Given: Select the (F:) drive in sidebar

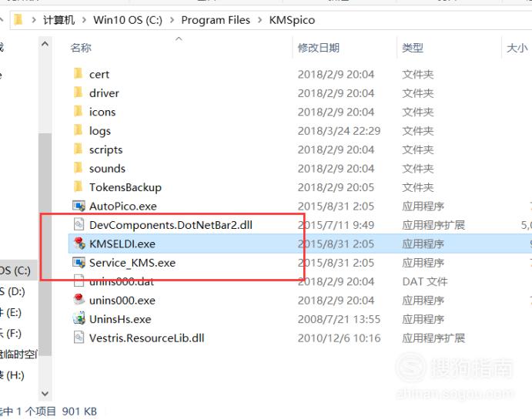Looking at the screenshot, I should [11, 334].
